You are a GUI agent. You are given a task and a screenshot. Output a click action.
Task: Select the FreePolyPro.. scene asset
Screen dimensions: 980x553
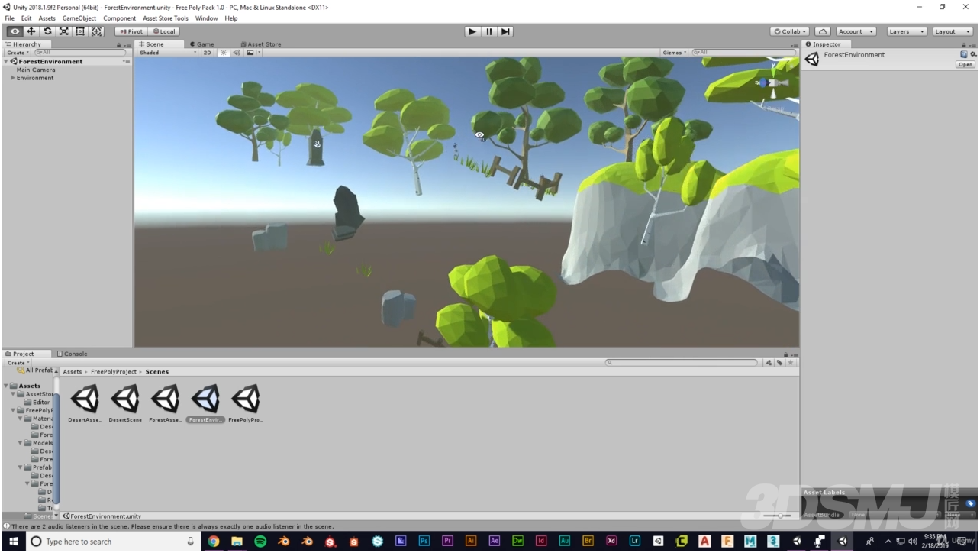[245, 403]
